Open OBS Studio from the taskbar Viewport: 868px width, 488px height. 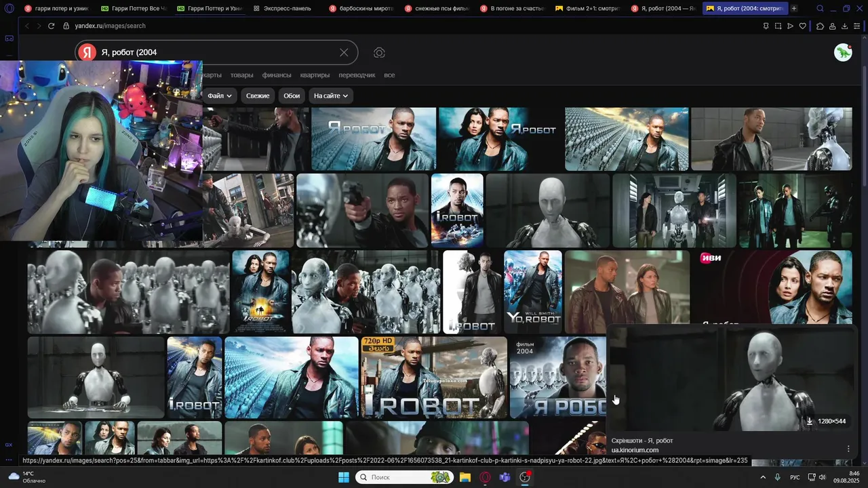(525, 477)
